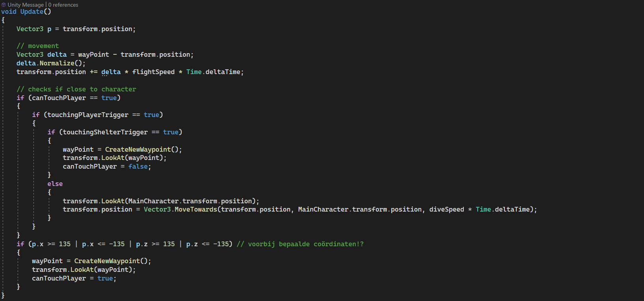Click the "p.x >= 135" condition
The height and width of the screenshot is (301, 644).
[51, 244]
